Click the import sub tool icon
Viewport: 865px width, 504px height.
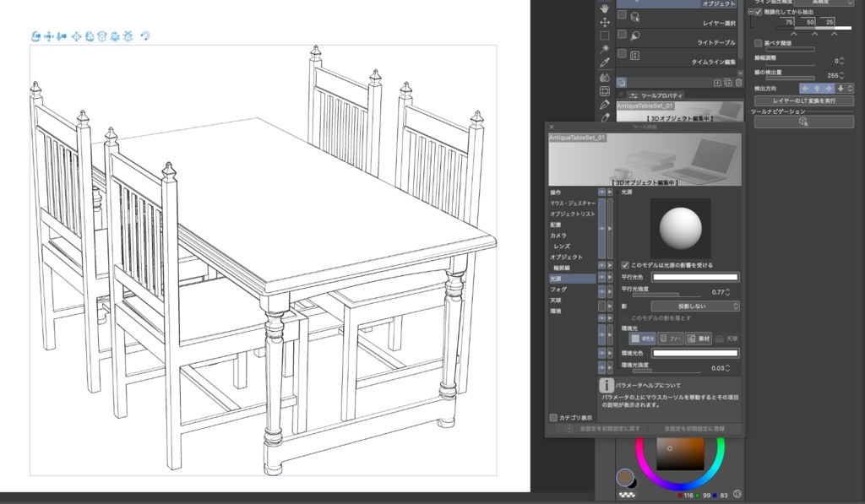717,83
